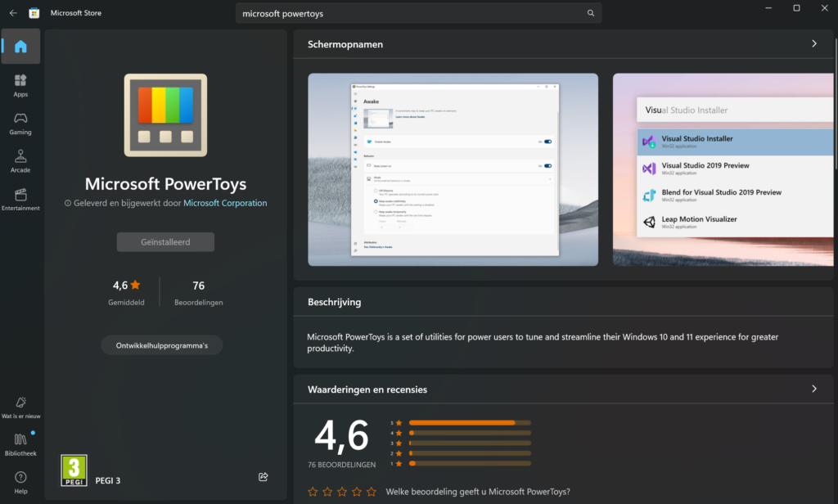Rate five stars for PowerToys
Viewport: 838px width, 504px height.
[x=372, y=492]
